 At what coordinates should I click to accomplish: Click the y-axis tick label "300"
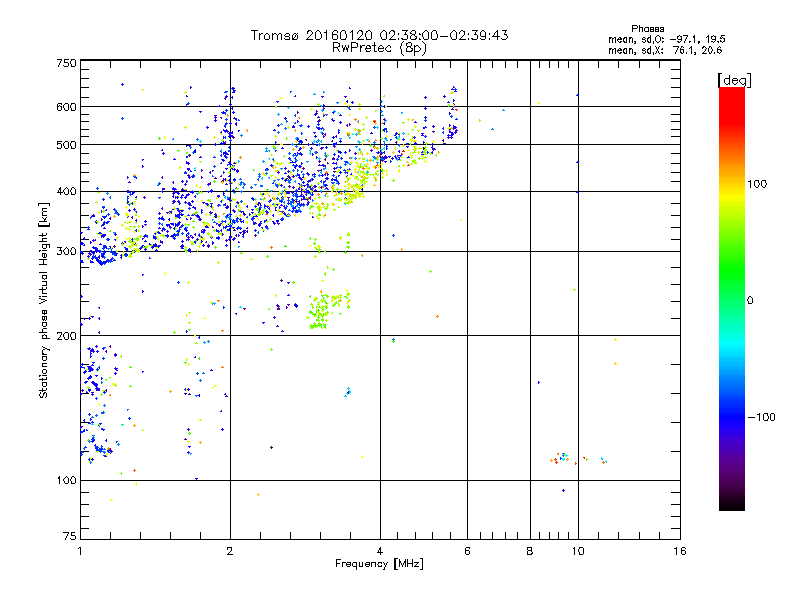(66, 251)
